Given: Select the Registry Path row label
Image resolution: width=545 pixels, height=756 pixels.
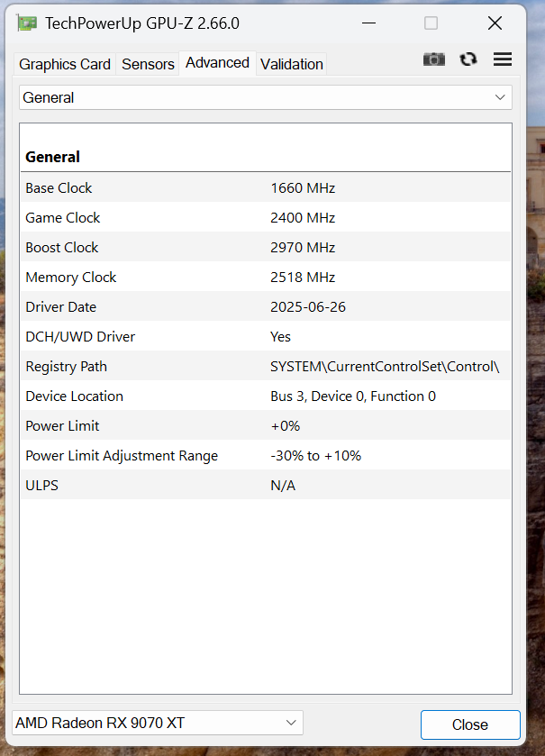Looking at the screenshot, I should pyautogui.click(x=66, y=367).
